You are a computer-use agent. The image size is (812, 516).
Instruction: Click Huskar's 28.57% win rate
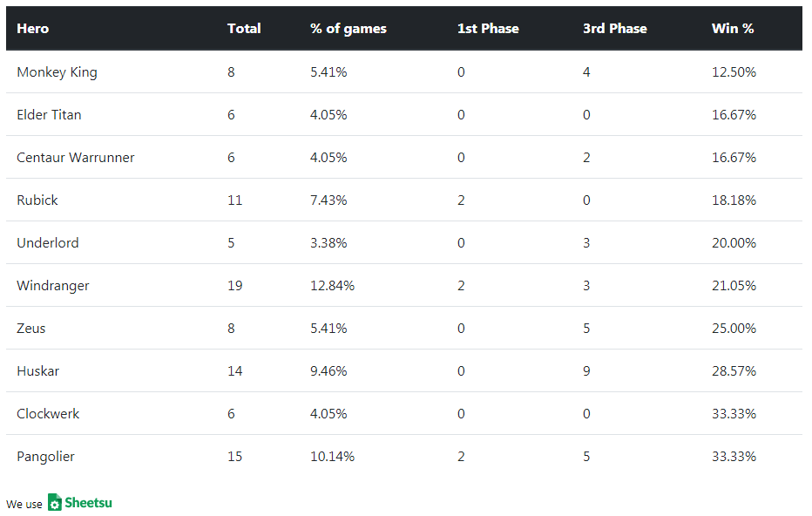pyautogui.click(x=734, y=371)
